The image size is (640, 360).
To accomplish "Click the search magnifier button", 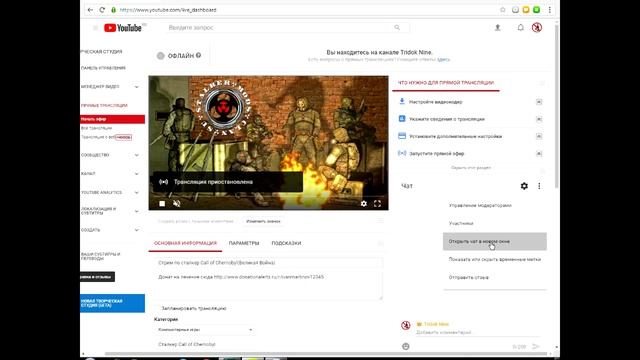I will pos(397,27).
